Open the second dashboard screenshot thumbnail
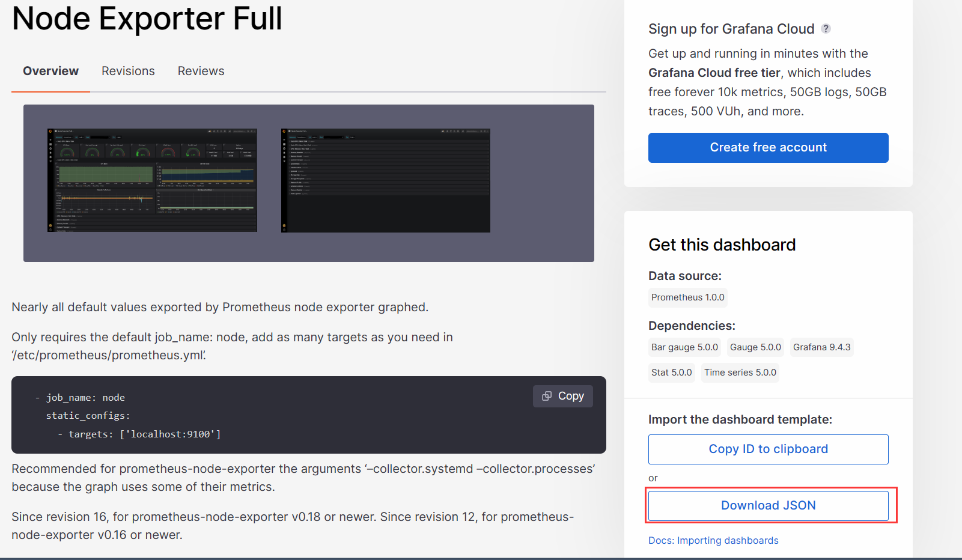The height and width of the screenshot is (560, 962). click(x=386, y=180)
